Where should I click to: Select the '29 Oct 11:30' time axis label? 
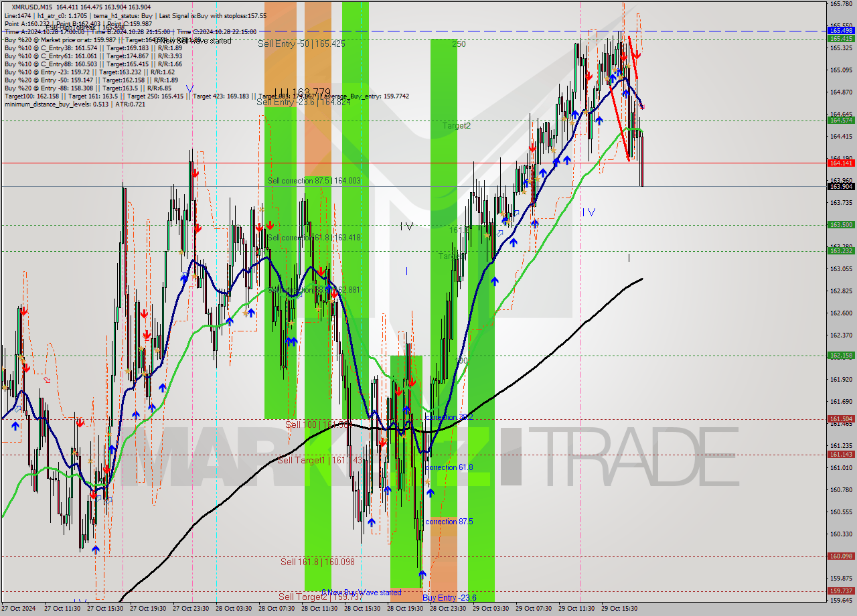pos(577,609)
